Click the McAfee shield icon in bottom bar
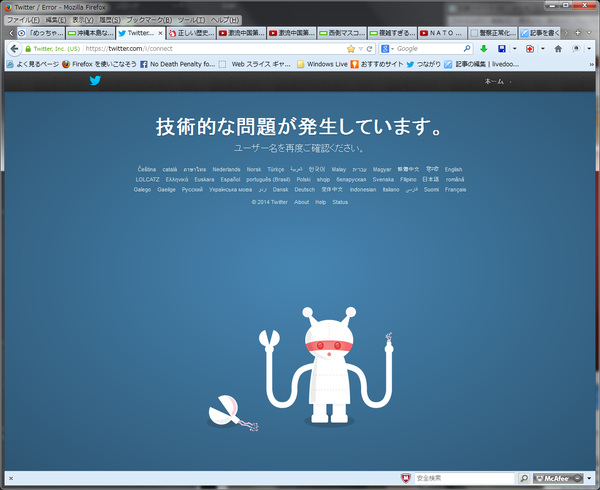 tap(406, 478)
